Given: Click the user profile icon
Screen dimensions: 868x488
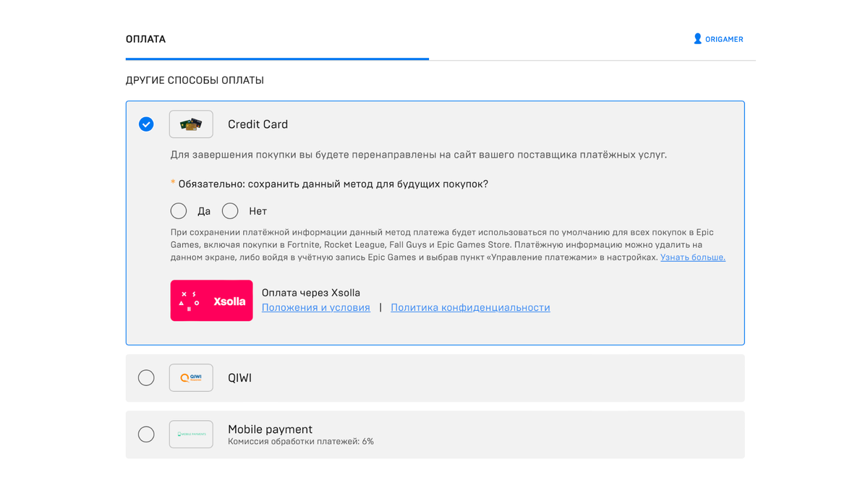Looking at the screenshot, I should (697, 39).
